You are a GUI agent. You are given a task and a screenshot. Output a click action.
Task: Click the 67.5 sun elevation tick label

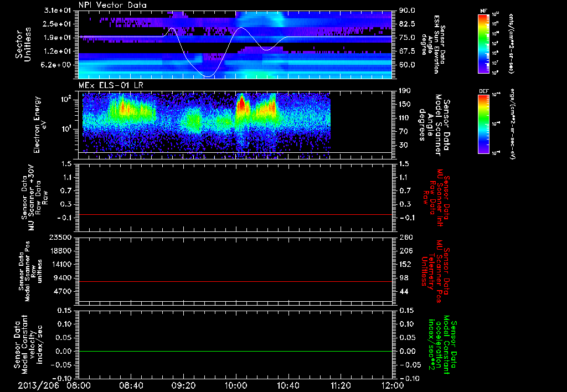click(x=407, y=51)
